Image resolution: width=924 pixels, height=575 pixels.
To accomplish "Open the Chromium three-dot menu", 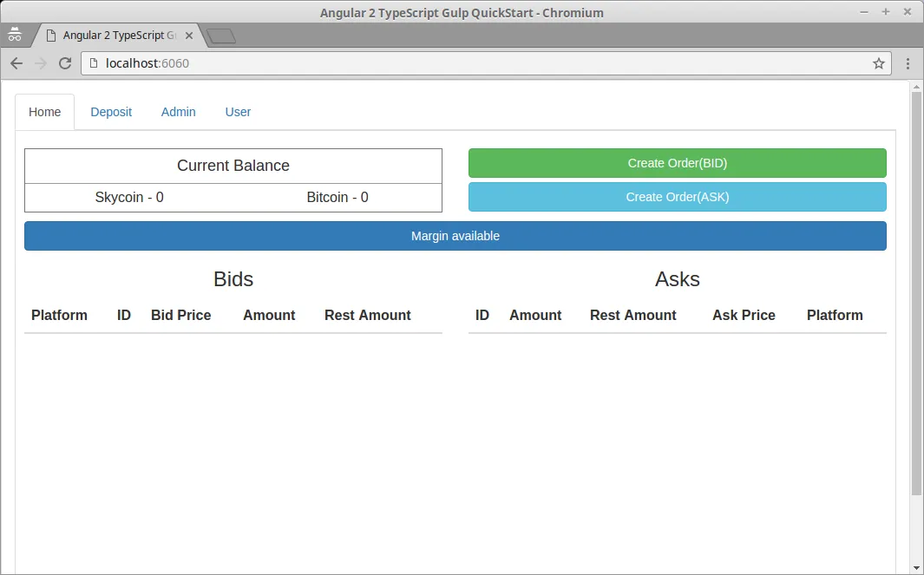I will pyautogui.click(x=908, y=63).
